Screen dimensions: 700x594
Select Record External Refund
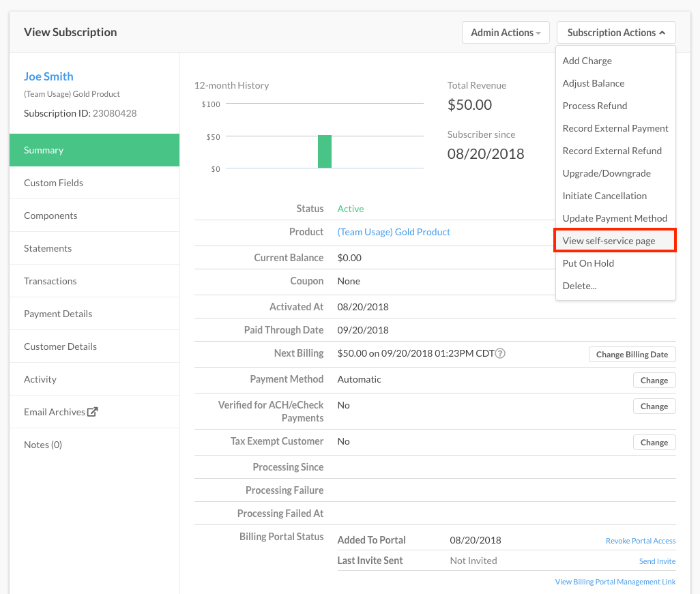615,151
